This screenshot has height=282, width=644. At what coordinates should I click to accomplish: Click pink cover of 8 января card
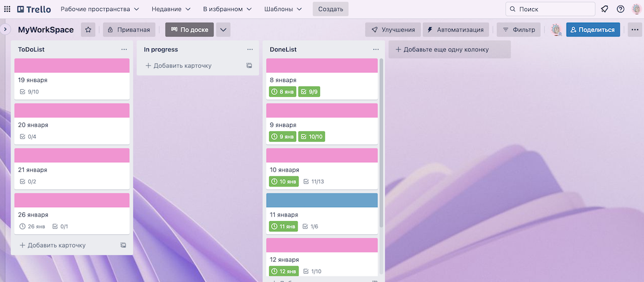tap(322, 65)
